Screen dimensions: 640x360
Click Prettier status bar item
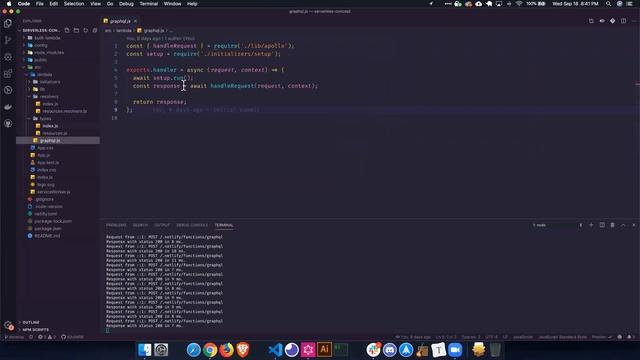point(602,337)
